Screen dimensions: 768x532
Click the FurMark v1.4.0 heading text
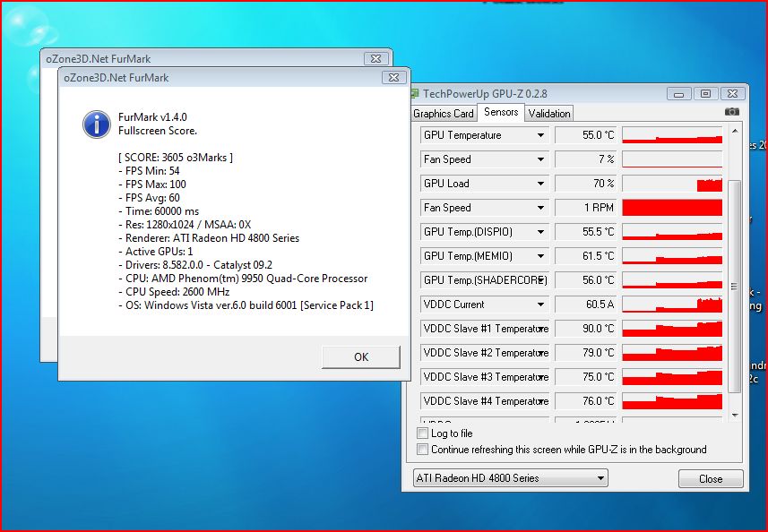tap(153, 117)
